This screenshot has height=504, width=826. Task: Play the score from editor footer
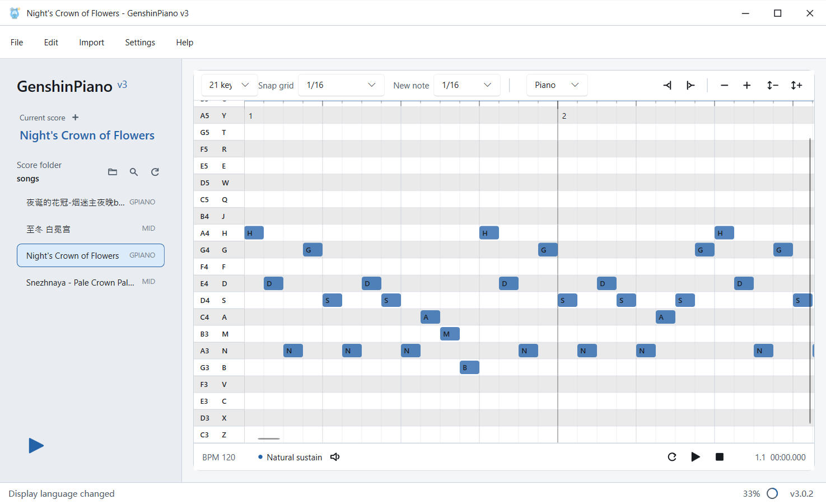[x=696, y=457]
